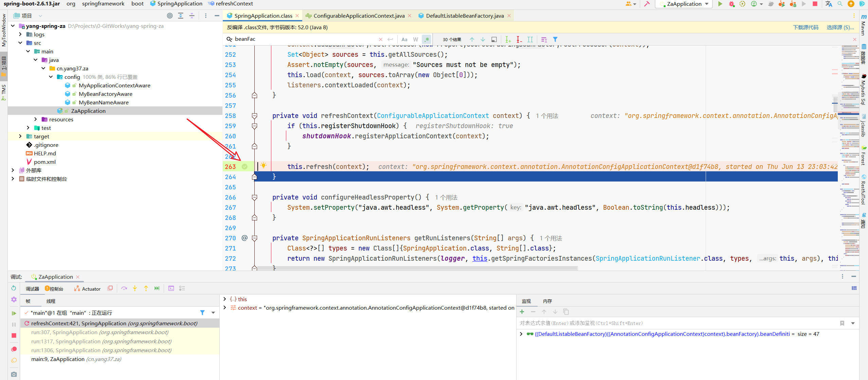The width and height of the screenshot is (868, 380).
Task: Select frame main:9, ZaApplication
Action: point(120,359)
